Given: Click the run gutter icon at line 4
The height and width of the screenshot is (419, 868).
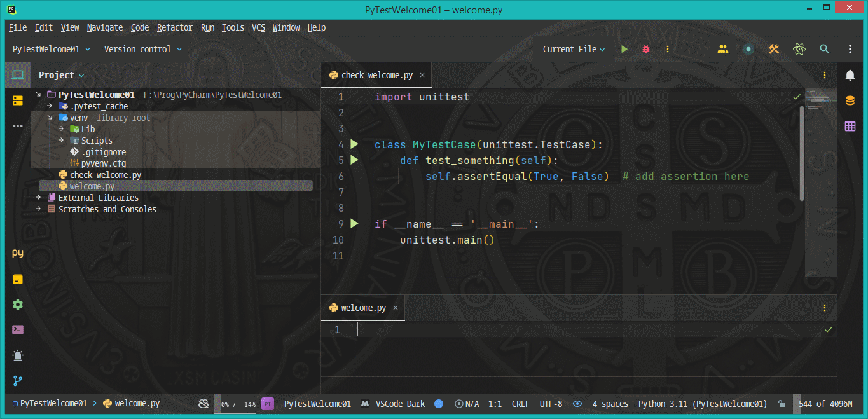Looking at the screenshot, I should click(x=355, y=144).
